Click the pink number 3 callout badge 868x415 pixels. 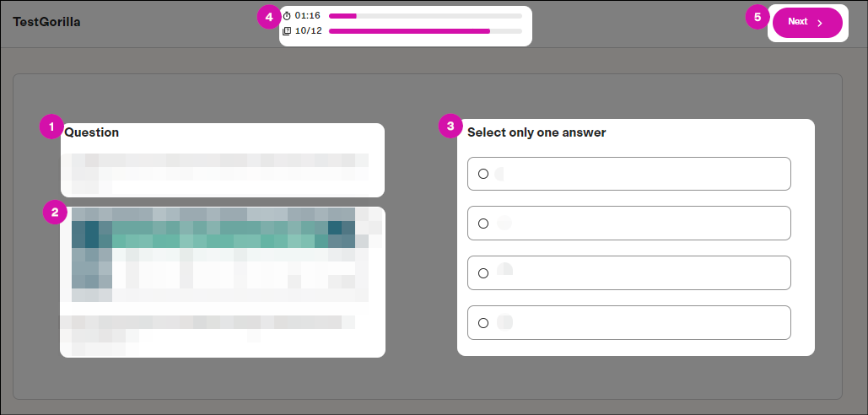point(450,127)
